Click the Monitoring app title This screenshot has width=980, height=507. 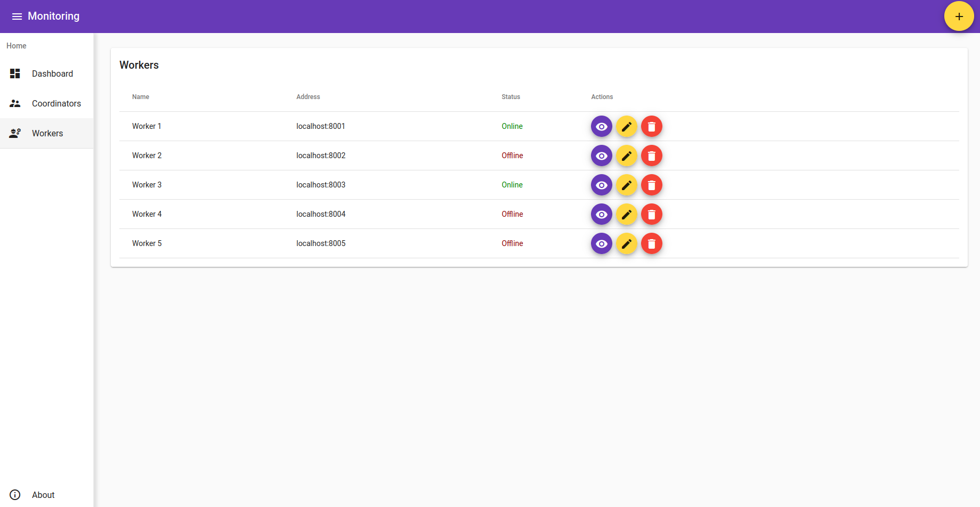(x=53, y=16)
